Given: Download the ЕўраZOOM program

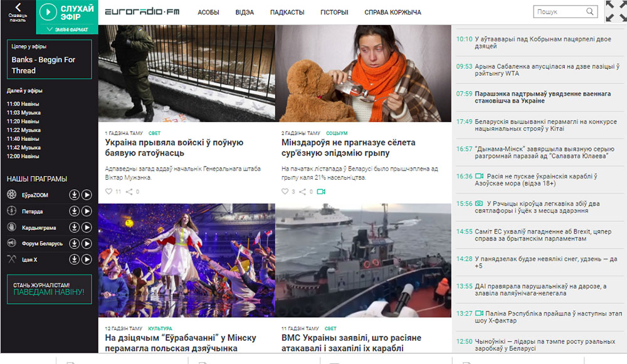Looking at the screenshot, I should tap(74, 195).
